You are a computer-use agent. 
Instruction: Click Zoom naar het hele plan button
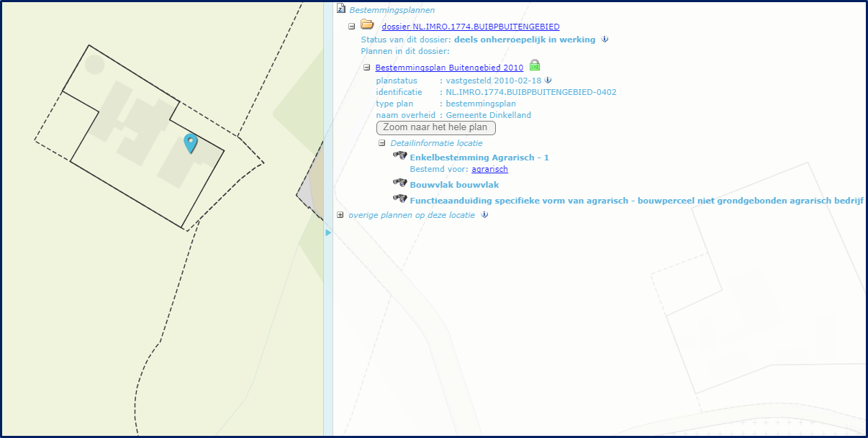(436, 127)
